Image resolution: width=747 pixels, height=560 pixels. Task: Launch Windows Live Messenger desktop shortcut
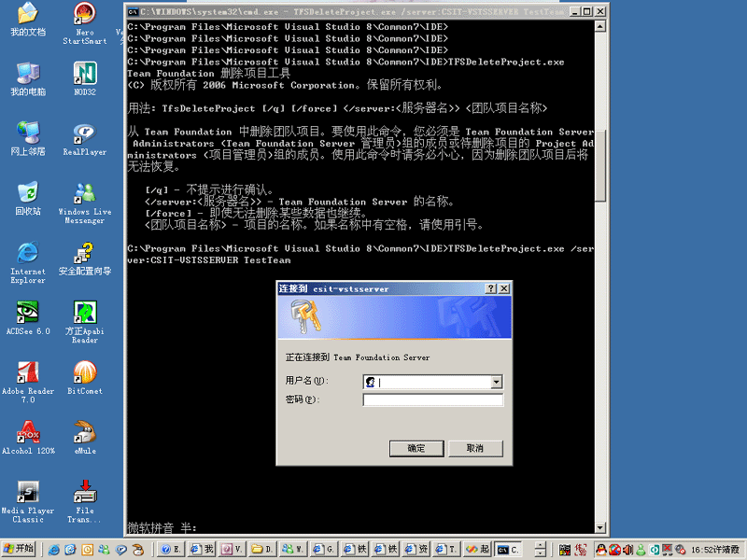tap(85, 203)
